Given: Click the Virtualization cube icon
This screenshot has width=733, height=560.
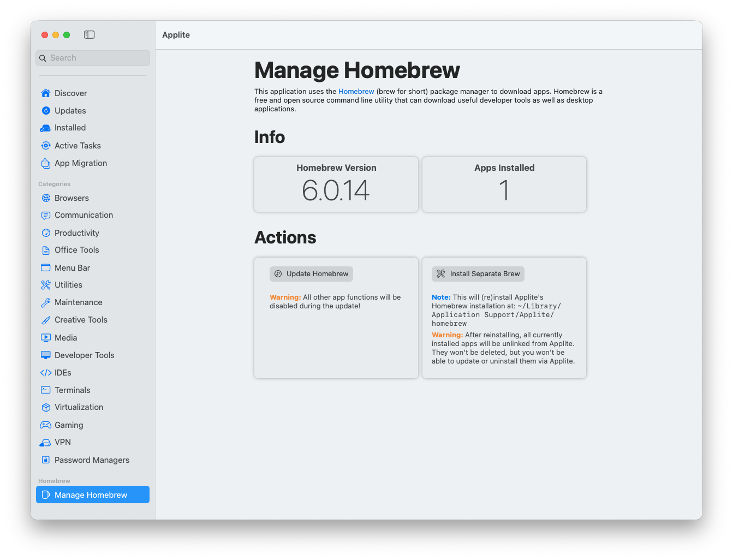Looking at the screenshot, I should pos(46,408).
